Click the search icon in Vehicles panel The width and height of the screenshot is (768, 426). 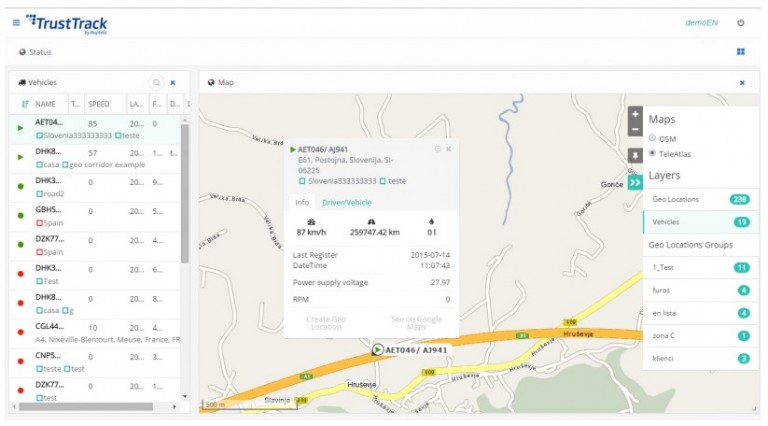156,83
